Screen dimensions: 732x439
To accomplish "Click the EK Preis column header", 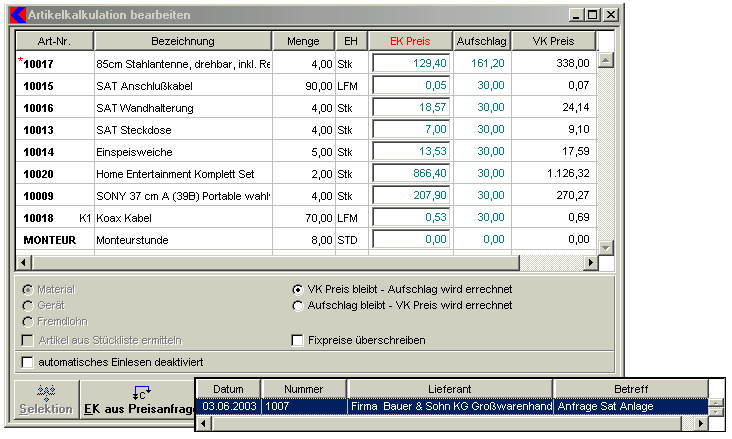I will (410, 41).
